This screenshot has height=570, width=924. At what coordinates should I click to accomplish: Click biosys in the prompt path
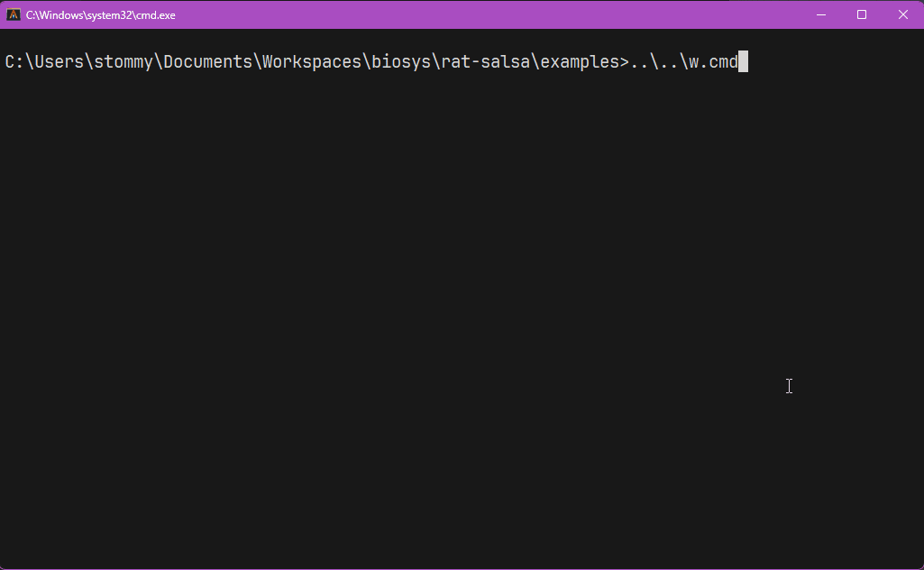click(401, 62)
